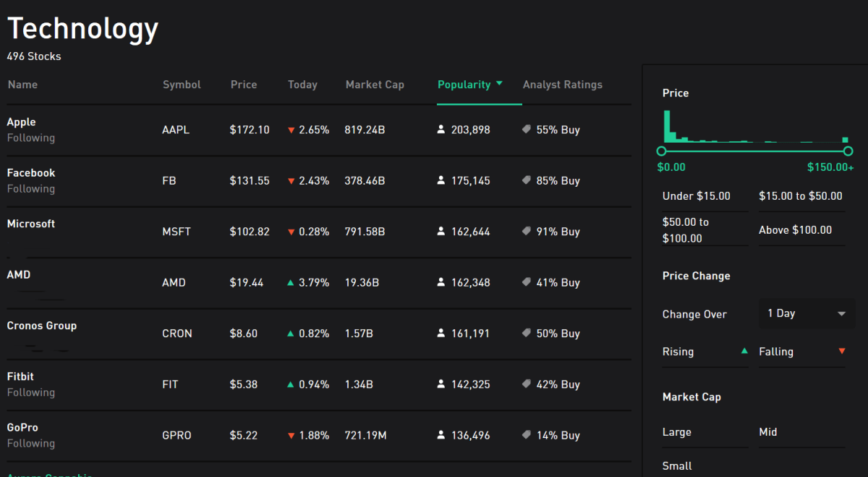Click the green up arrow in AMD row

pos(291,283)
